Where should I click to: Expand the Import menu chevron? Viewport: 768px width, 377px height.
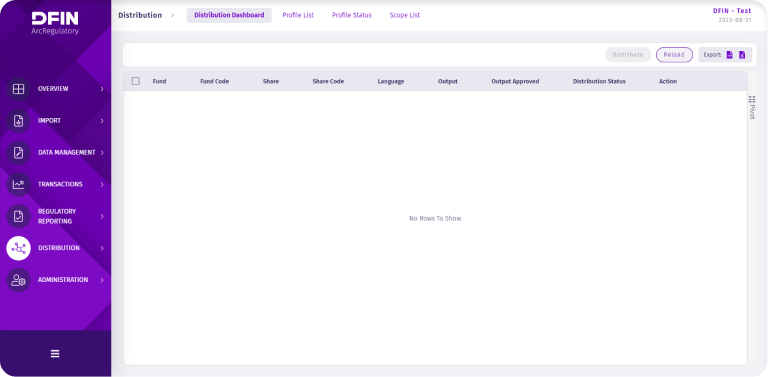[102, 121]
